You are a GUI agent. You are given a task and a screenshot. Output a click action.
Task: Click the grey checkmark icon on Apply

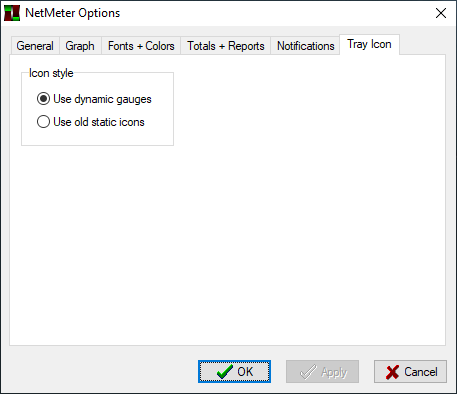click(308, 372)
